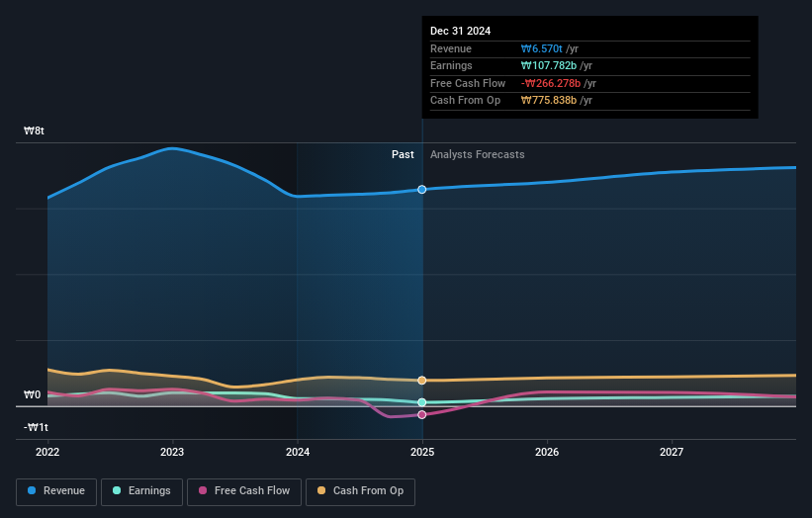Click the Earnings marker at 2025

(x=422, y=402)
